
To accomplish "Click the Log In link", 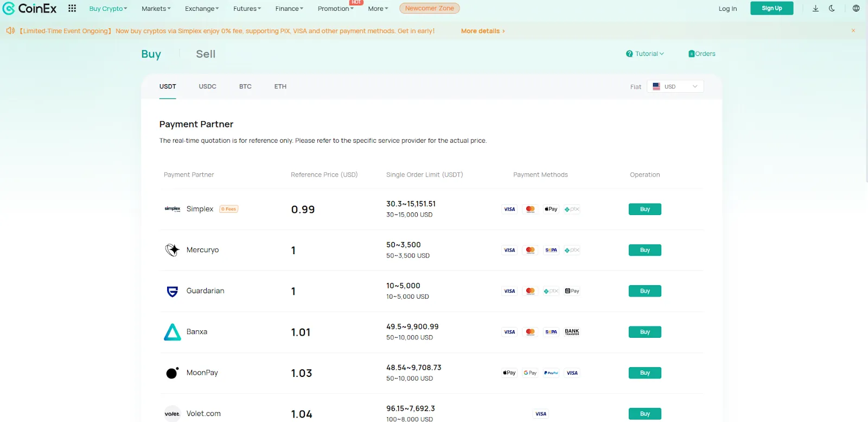I will [727, 9].
